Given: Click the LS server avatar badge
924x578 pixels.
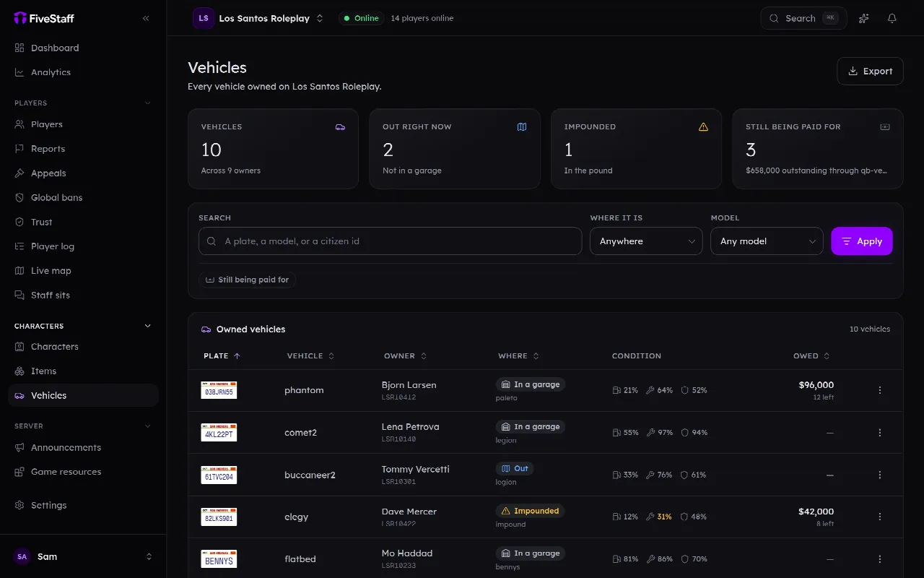Looking at the screenshot, I should pyautogui.click(x=204, y=18).
